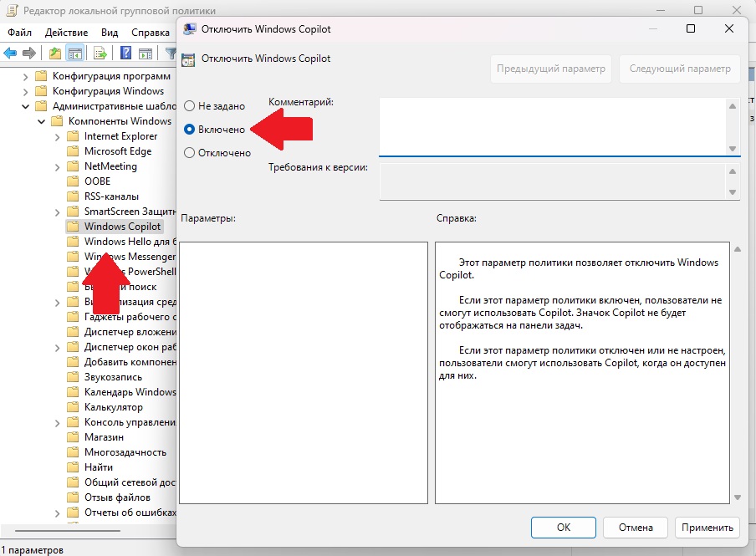
Task: Click the show/hide action pane icon
Action: click(146, 54)
